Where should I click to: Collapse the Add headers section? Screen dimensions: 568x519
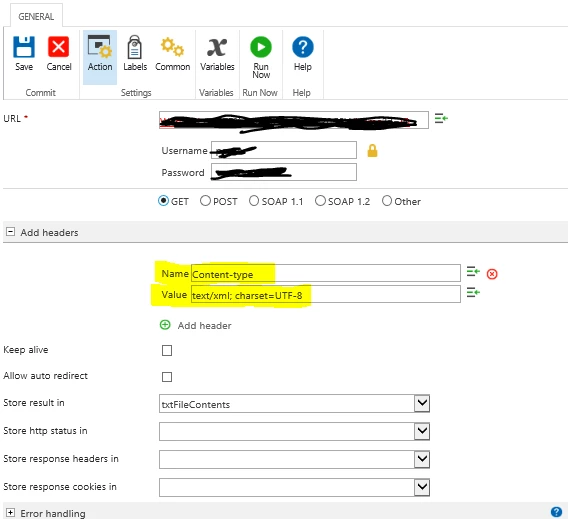point(11,232)
